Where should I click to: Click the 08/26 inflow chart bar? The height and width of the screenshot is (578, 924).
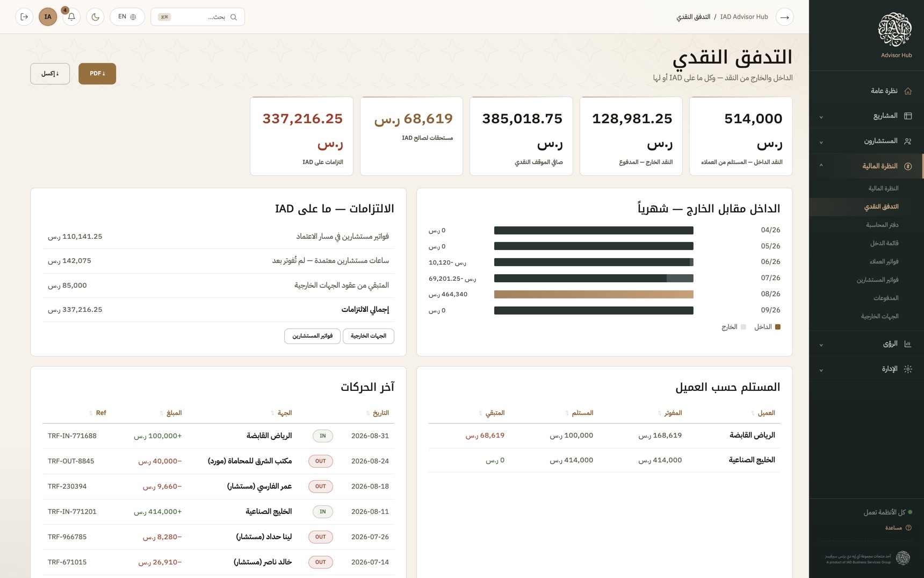pyautogui.click(x=594, y=294)
